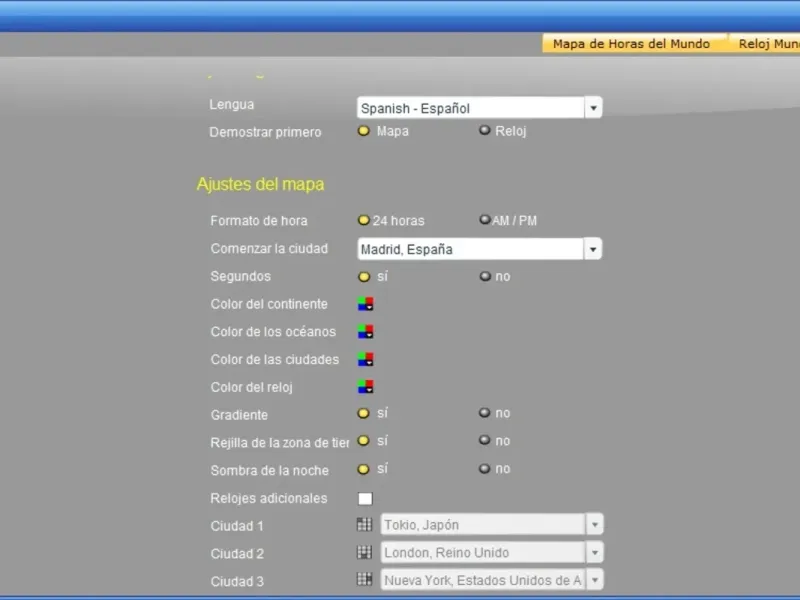Image resolution: width=800 pixels, height=600 pixels.
Task: Open the Comenzar la ciudad dropdown arrow
Action: click(x=593, y=249)
